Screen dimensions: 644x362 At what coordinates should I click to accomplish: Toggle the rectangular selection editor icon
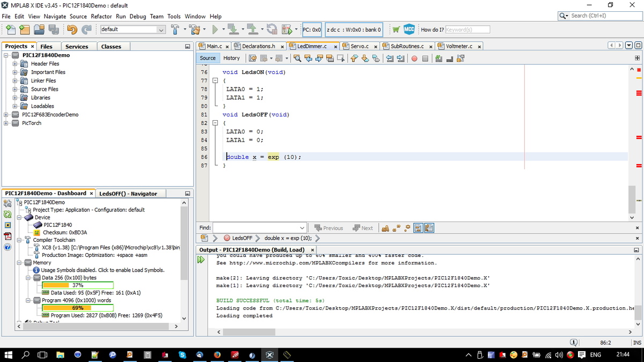click(342, 58)
